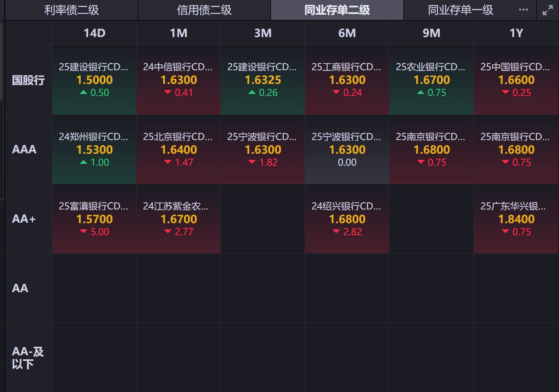Image resolution: width=559 pixels, height=392 pixels.
Task: Click the 0.41 down change value
Action: (x=184, y=92)
